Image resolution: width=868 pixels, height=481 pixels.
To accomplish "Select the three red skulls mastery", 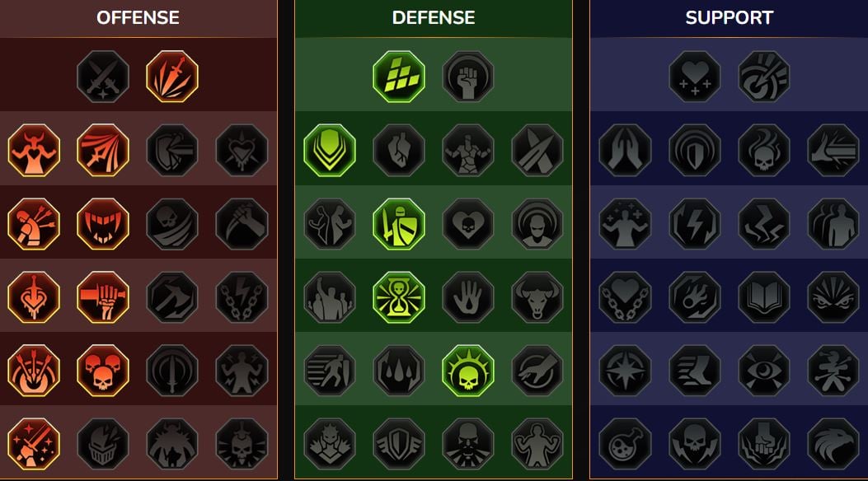I will point(103,371).
